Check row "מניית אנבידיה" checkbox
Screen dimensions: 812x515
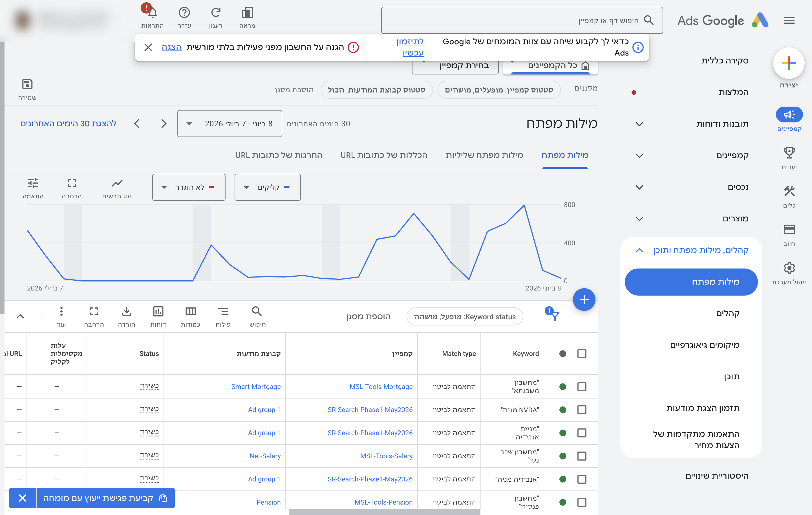tap(582, 433)
